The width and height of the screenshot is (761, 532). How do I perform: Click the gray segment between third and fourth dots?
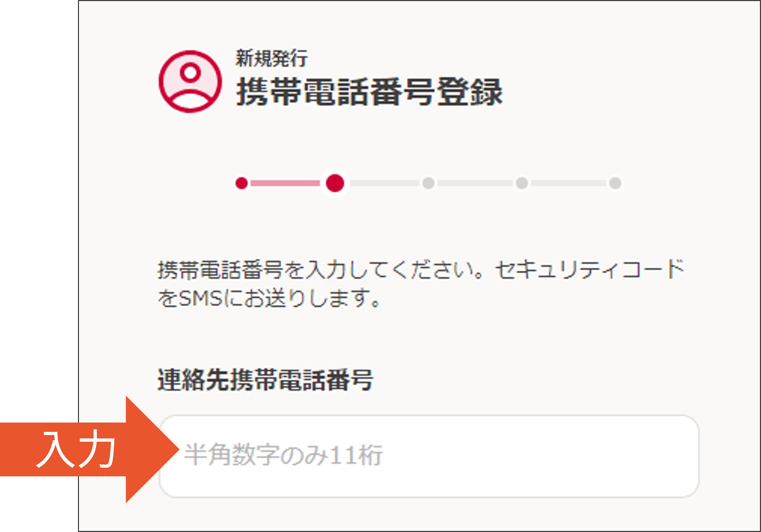point(475,183)
